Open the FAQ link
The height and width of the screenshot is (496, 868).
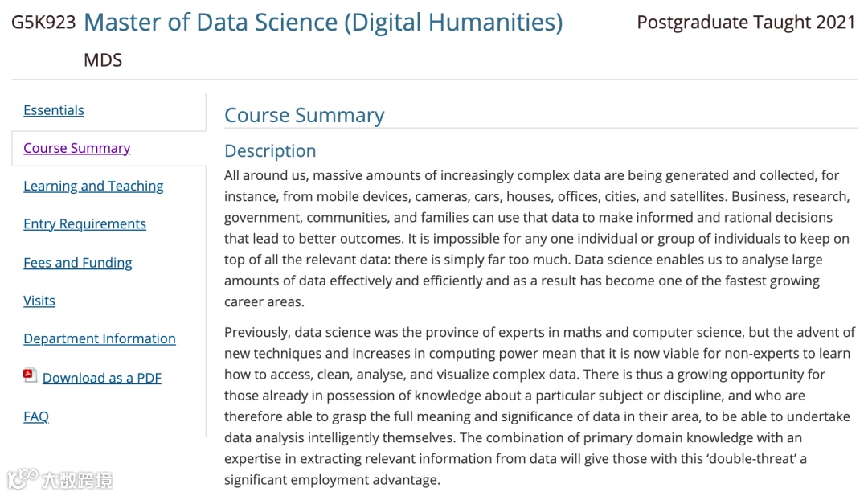click(36, 416)
